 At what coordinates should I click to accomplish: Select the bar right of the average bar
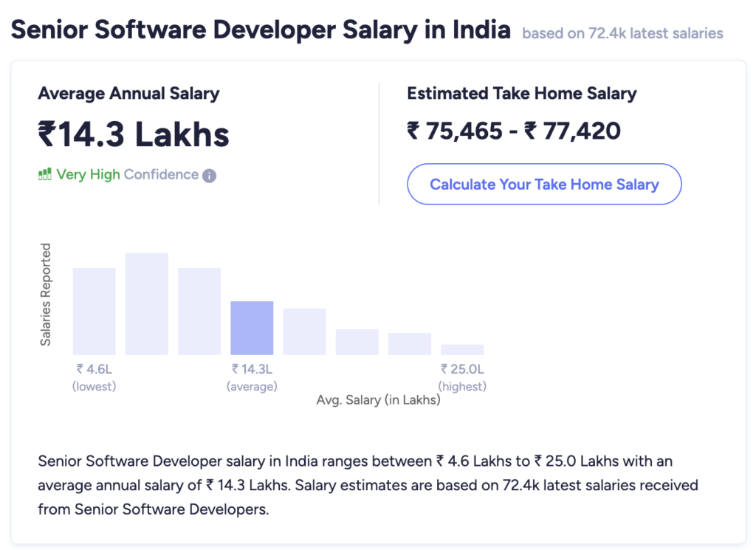304,331
